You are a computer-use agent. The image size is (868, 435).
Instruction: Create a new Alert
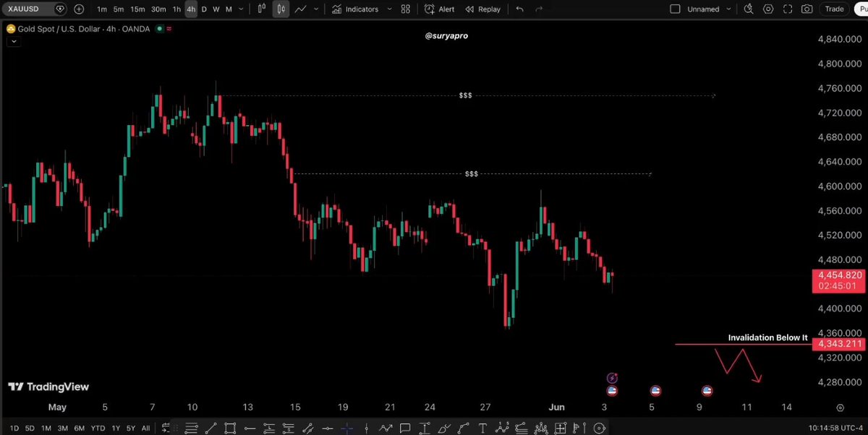[x=440, y=9]
